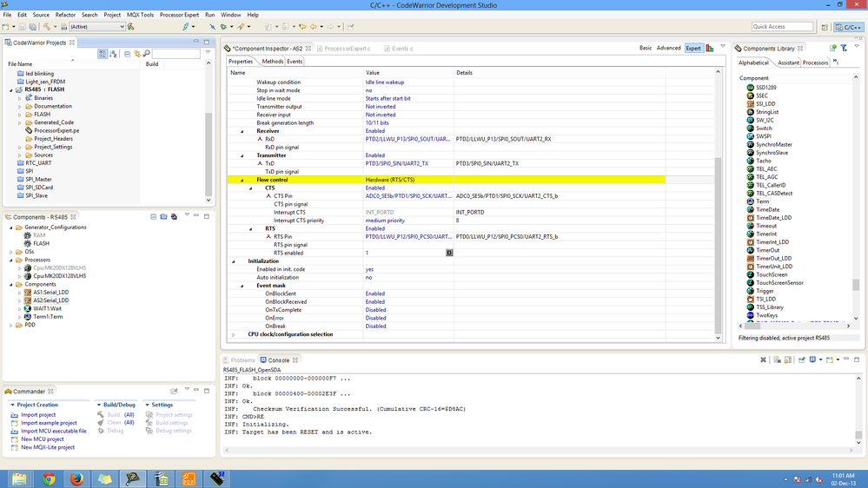Image resolution: width=868 pixels, height=488 pixels.
Task: Click the blue folder icon in Components panel
Action: [163, 216]
